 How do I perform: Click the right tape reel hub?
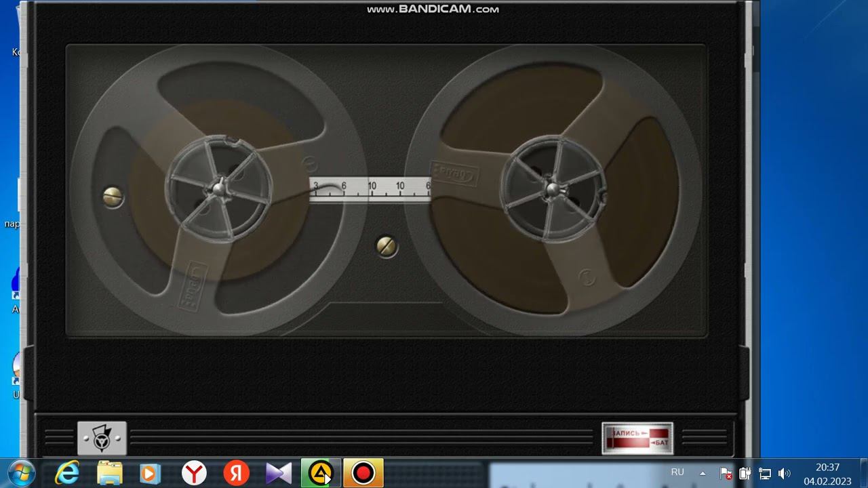(x=554, y=188)
